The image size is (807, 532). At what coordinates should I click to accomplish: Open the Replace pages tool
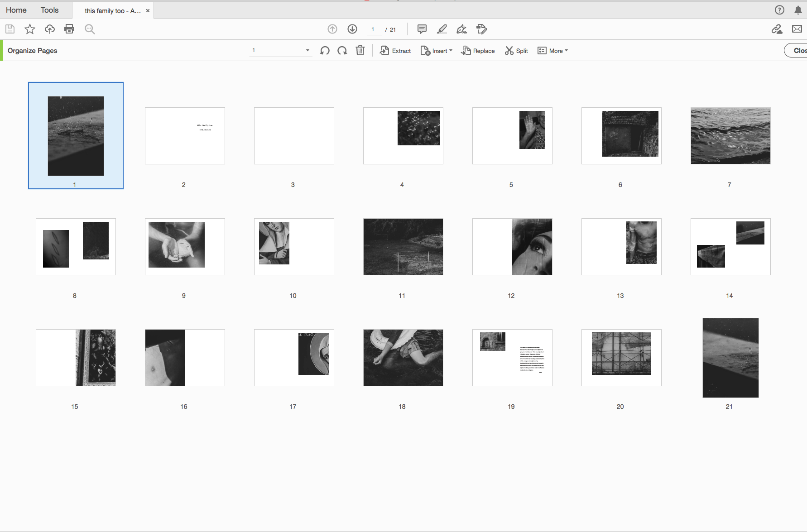pos(477,50)
